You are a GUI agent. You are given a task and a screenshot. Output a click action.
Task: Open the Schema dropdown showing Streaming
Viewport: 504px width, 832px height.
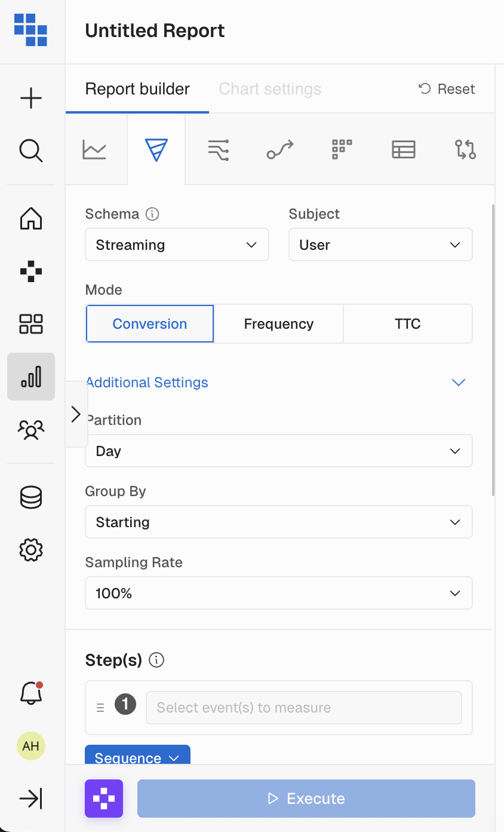coord(177,245)
